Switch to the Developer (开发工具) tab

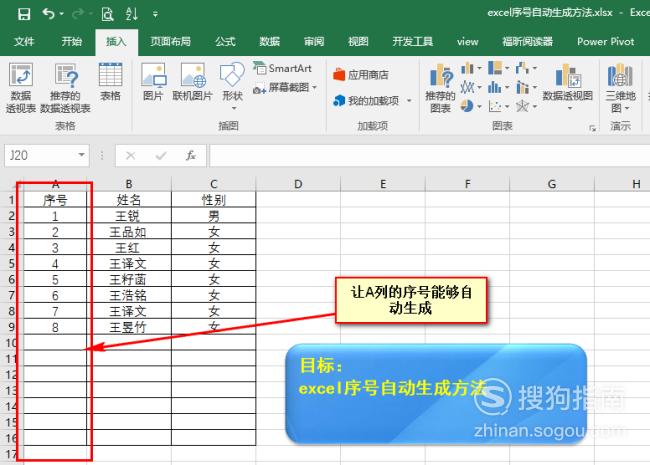(412, 41)
